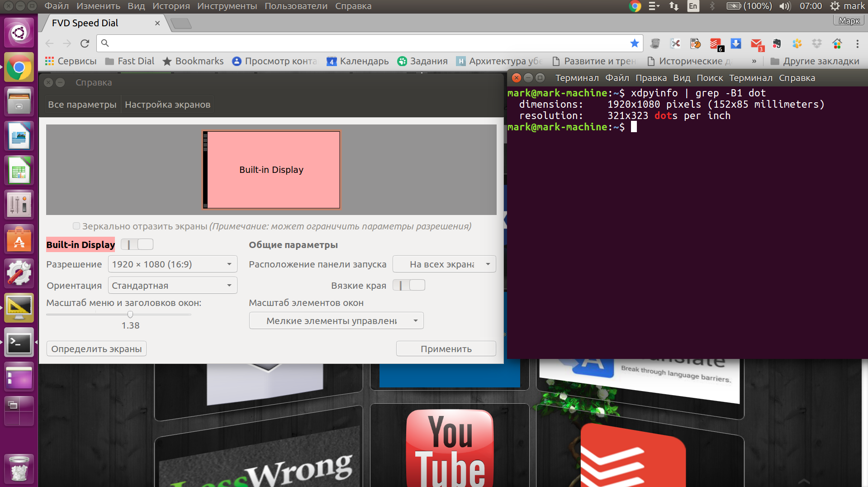
Task: Open the scissors clipping extension
Action: click(675, 43)
